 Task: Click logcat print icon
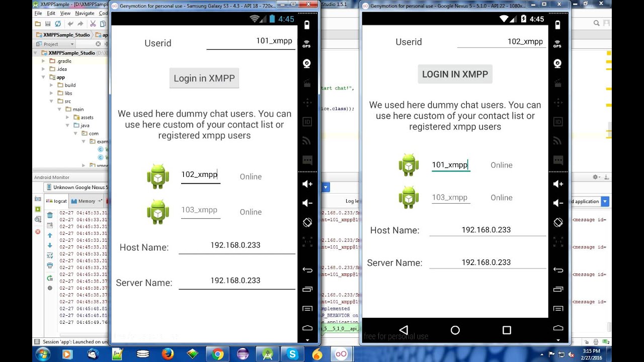click(50, 265)
